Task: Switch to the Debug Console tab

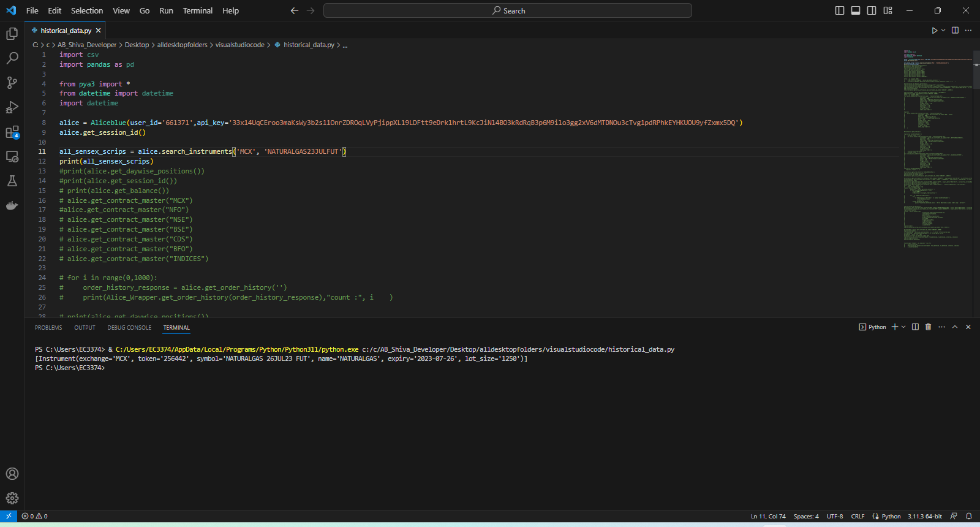Action: click(x=129, y=328)
